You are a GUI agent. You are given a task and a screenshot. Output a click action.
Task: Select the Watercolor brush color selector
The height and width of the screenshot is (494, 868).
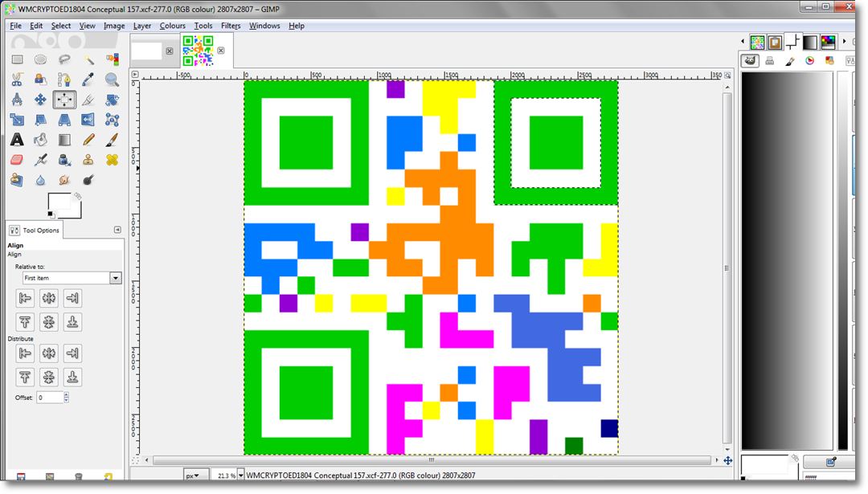[790, 61]
